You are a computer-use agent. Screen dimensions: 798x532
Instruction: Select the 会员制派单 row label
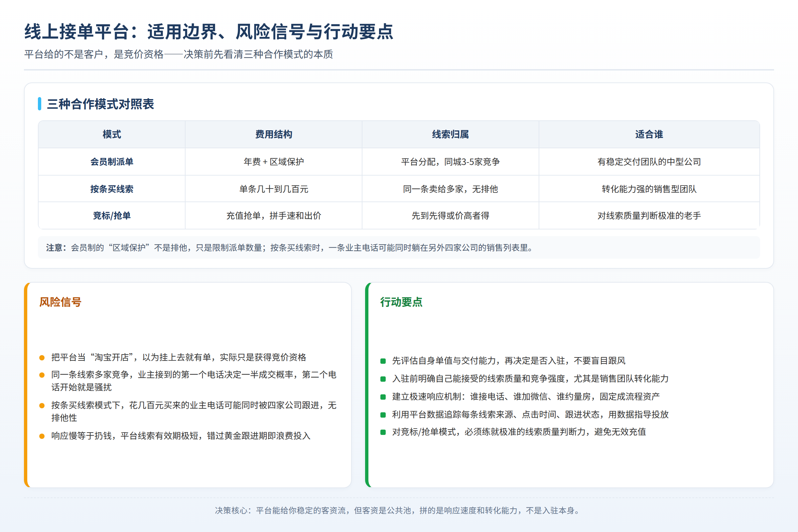point(112,162)
